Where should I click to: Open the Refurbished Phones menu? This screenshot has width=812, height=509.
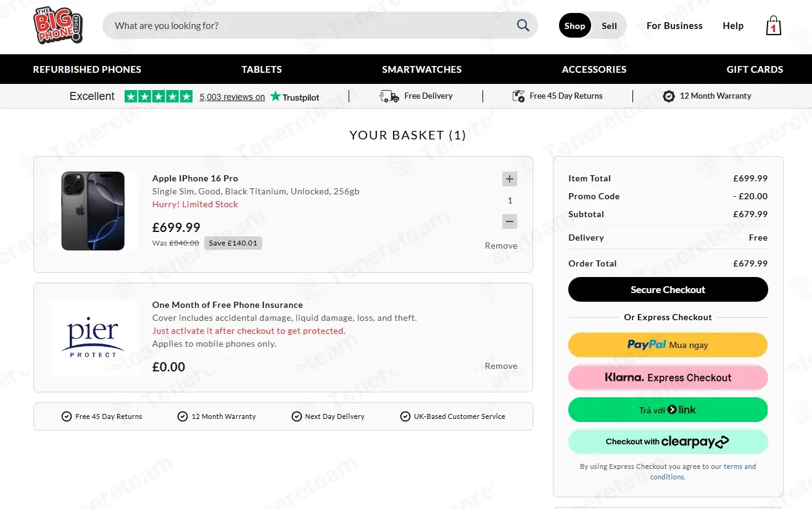87,69
